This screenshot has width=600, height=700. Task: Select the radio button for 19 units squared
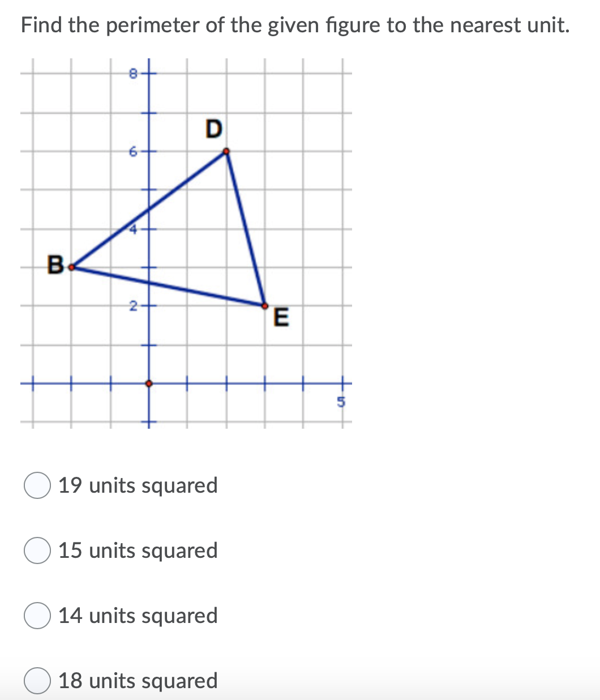pyautogui.click(x=36, y=485)
